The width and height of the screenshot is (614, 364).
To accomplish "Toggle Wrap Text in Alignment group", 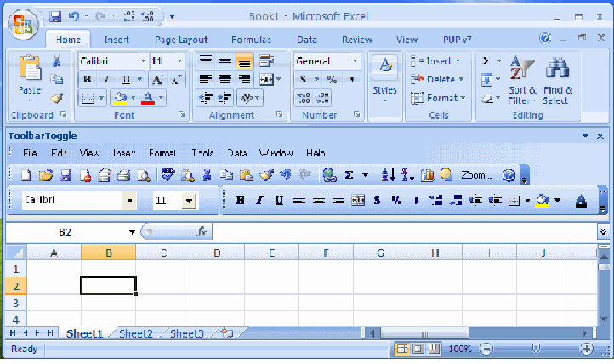I will point(267,60).
